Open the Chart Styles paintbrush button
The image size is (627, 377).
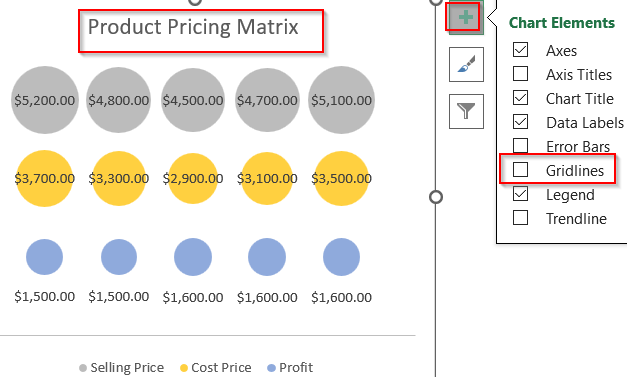[466, 64]
